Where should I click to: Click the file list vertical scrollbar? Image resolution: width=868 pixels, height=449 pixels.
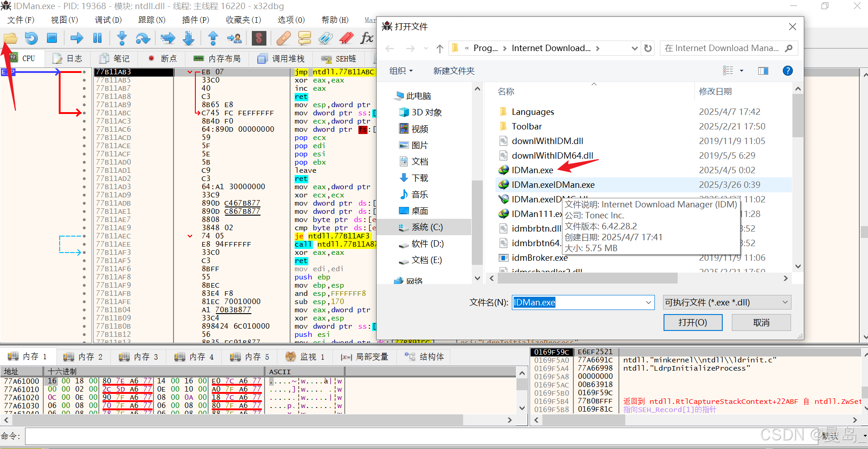[797, 115]
